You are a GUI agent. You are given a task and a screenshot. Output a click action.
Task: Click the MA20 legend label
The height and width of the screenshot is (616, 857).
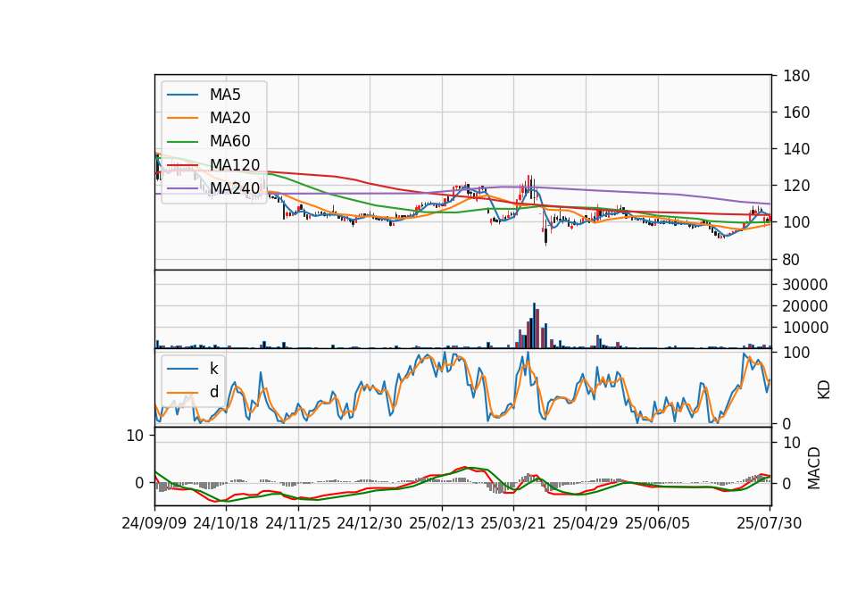(x=229, y=118)
